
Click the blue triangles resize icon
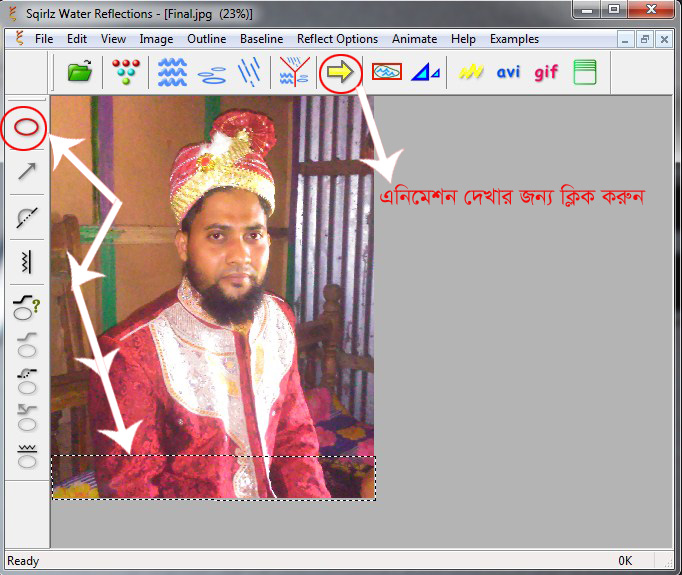[x=425, y=72]
